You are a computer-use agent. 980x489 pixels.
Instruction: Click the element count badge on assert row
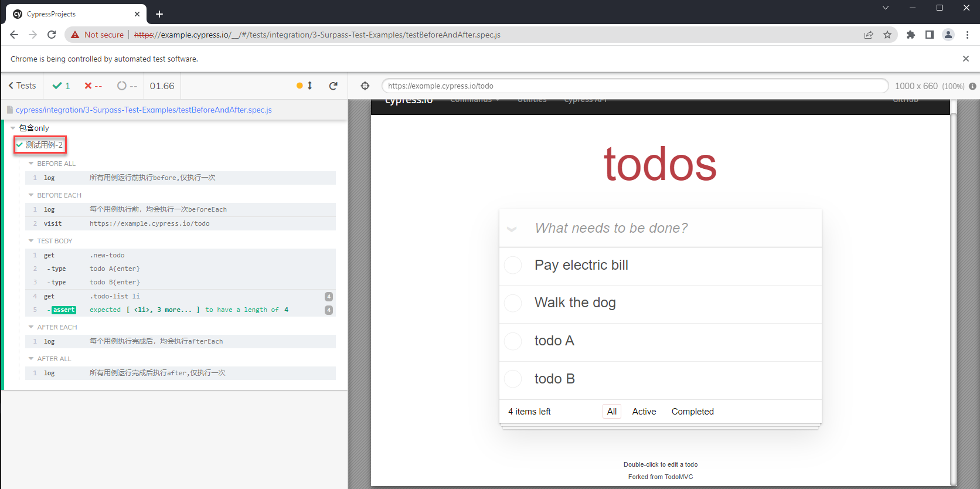(329, 310)
